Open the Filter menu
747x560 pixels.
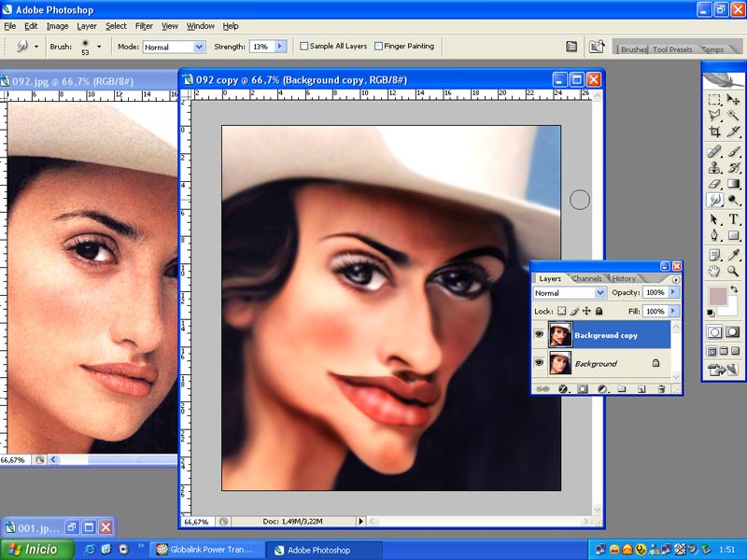[x=144, y=26]
